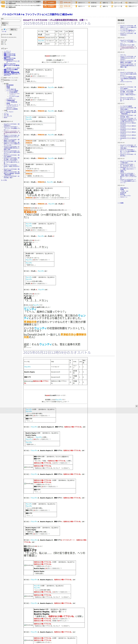
Task: Select the "and" radio button for tag search
Action: click(x=5, y=30)
